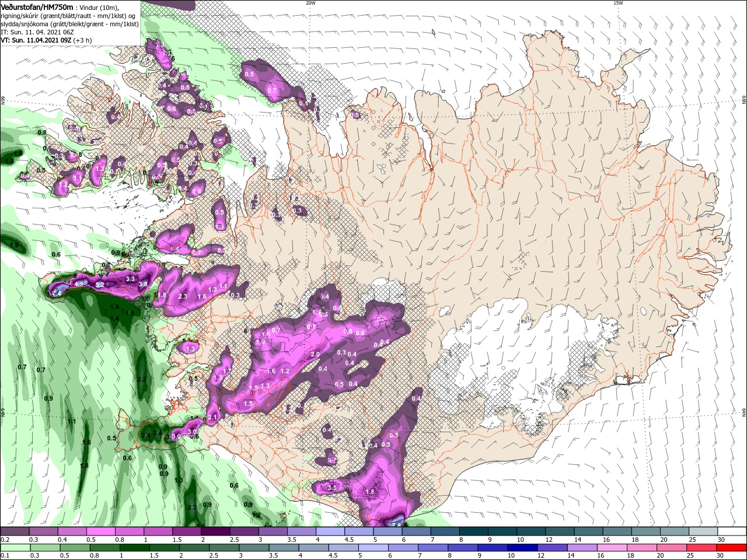
Task: Click the pale green bottom-row swatch starting at 0.1
Action: click(15, 548)
